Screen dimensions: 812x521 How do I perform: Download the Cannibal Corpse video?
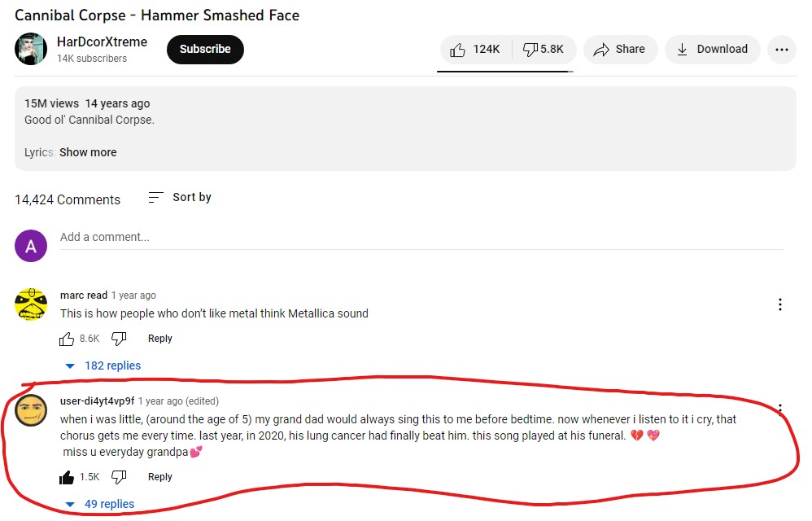click(x=712, y=50)
